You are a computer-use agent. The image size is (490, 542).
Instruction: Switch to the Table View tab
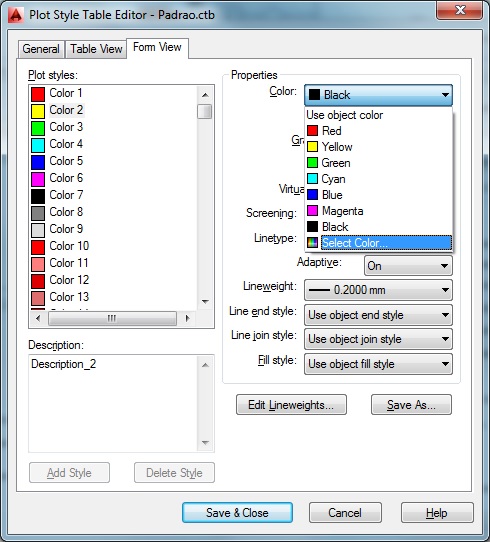[96, 49]
